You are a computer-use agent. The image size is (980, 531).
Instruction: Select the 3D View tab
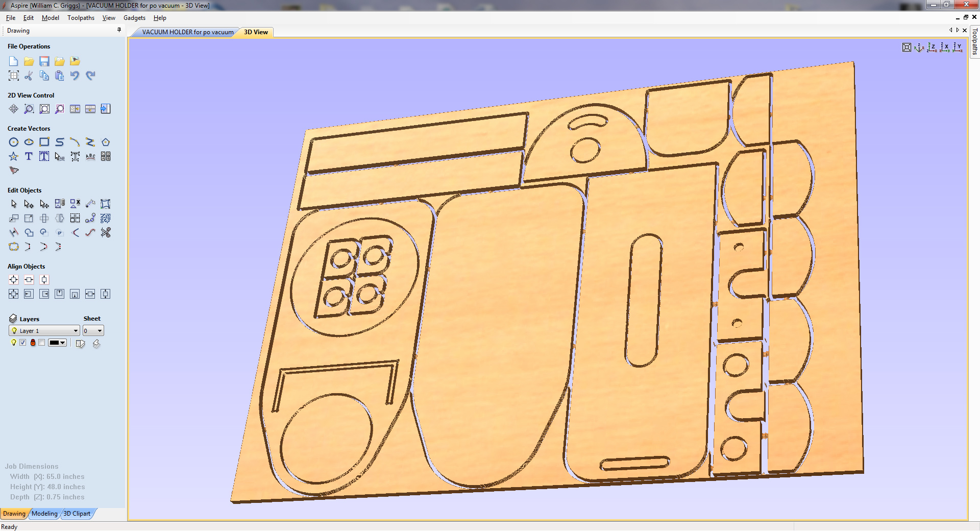(x=256, y=32)
